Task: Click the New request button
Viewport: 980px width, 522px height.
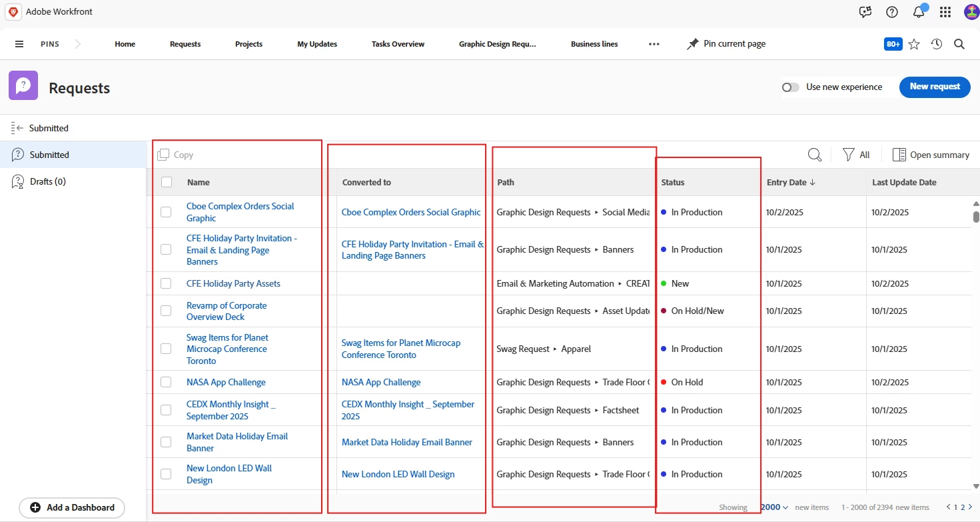Action: coord(935,87)
